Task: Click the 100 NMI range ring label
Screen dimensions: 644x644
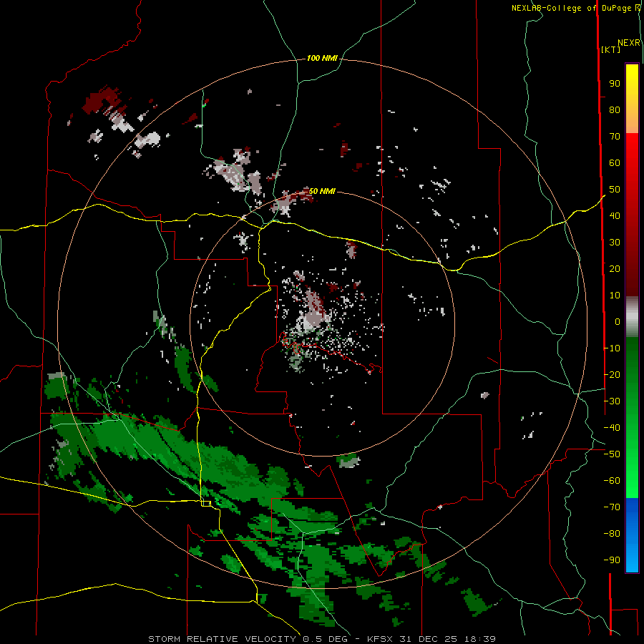Action: point(322,58)
